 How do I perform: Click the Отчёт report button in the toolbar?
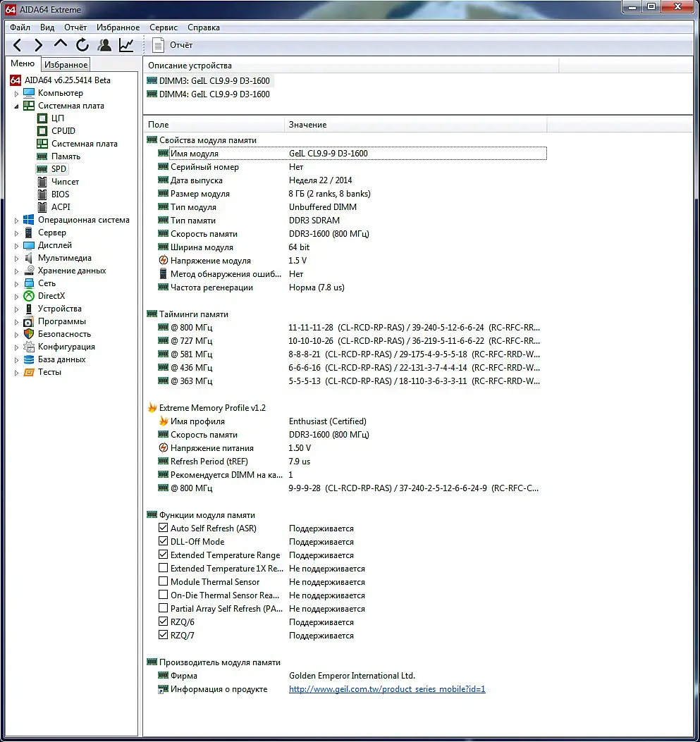tap(172, 45)
